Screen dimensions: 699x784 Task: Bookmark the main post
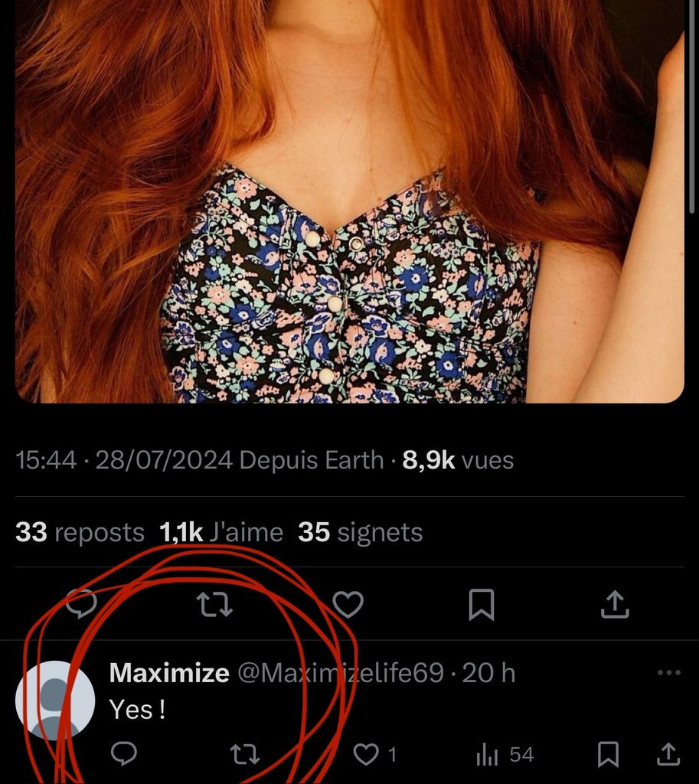(482, 605)
